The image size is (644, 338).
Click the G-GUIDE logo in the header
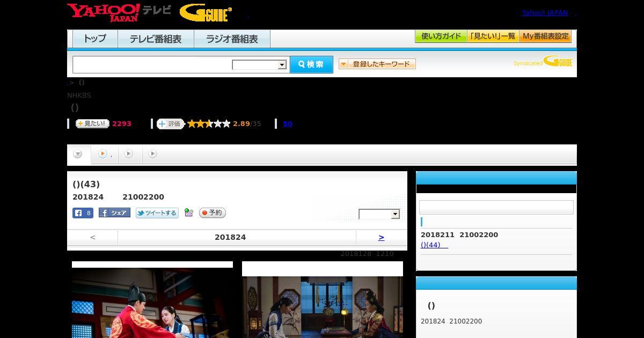point(206,13)
